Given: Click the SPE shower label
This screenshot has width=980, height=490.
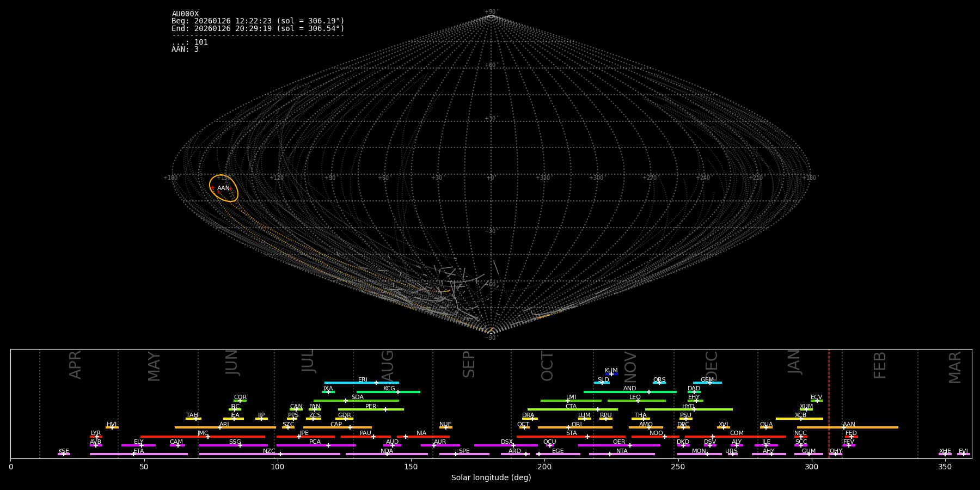Looking at the screenshot, I should (464, 451).
